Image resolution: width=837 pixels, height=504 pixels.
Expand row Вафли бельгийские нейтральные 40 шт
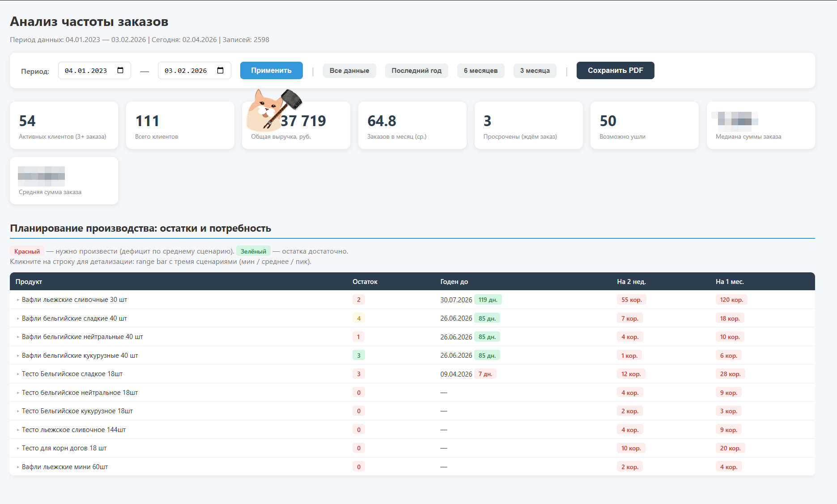coord(412,337)
